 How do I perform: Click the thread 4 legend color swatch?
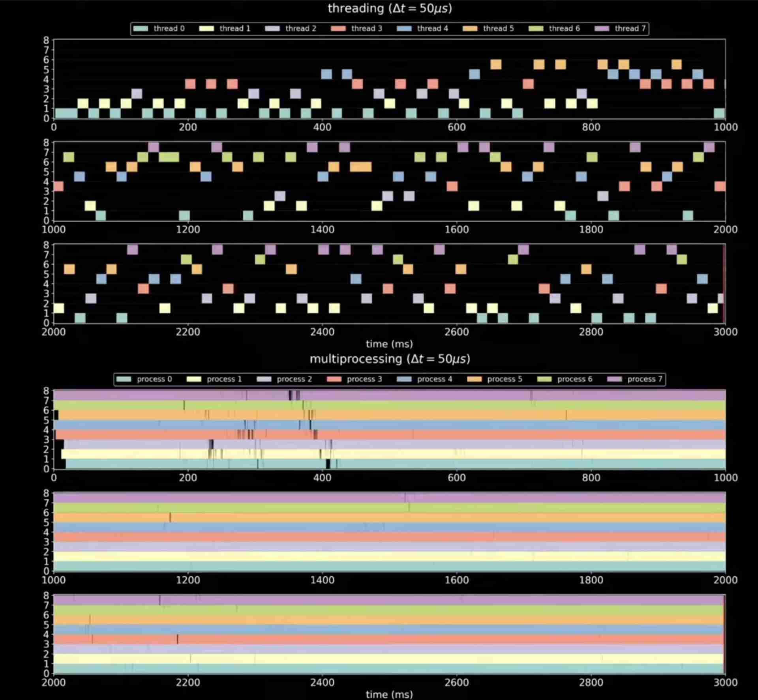point(404,28)
